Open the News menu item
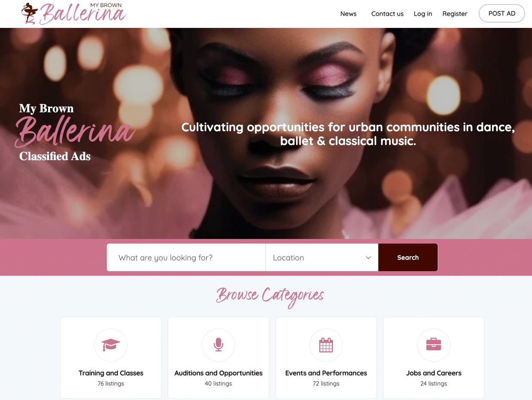 pyautogui.click(x=348, y=14)
